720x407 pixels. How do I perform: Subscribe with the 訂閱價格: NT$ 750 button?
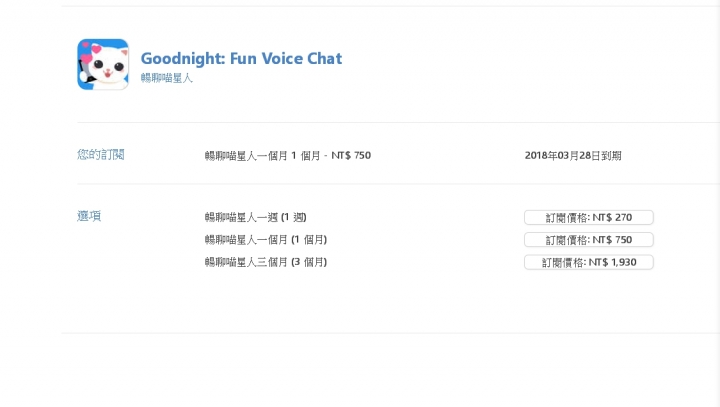click(x=589, y=240)
